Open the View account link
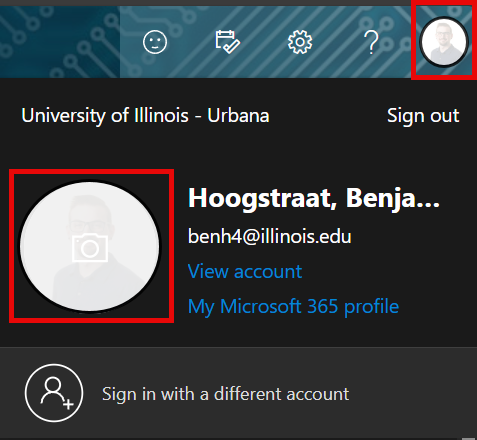Screen dimensions: 477x440 [245, 271]
